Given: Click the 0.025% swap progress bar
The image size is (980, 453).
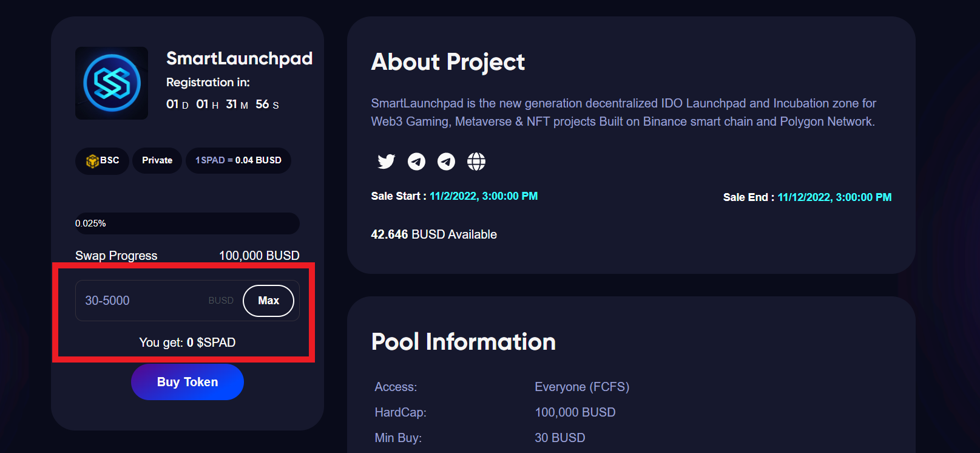Looking at the screenshot, I should coord(187,223).
